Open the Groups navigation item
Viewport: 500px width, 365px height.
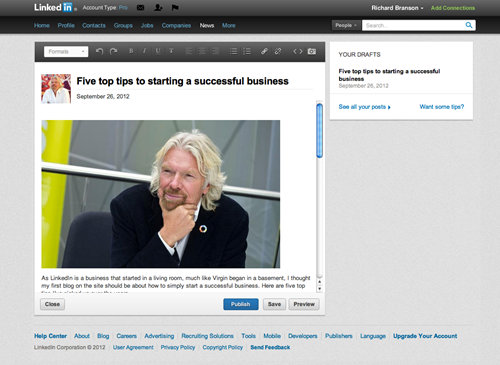(123, 25)
